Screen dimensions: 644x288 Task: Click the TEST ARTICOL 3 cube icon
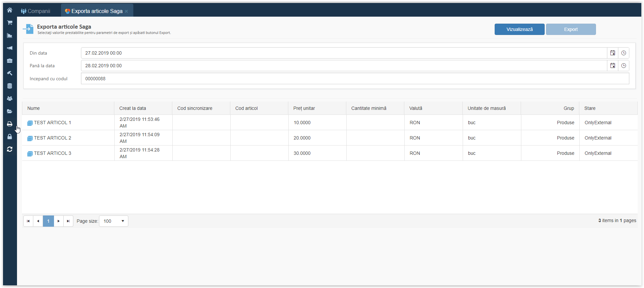coord(30,153)
